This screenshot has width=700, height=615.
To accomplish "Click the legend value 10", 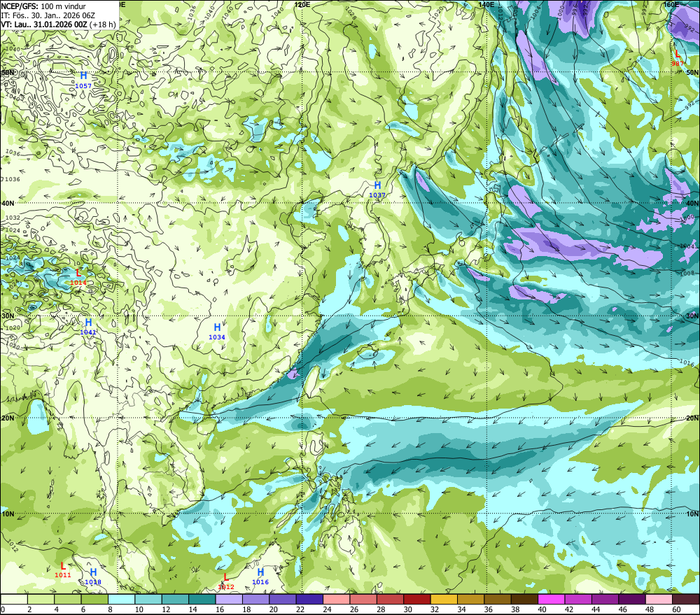I will [x=139, y=609].
